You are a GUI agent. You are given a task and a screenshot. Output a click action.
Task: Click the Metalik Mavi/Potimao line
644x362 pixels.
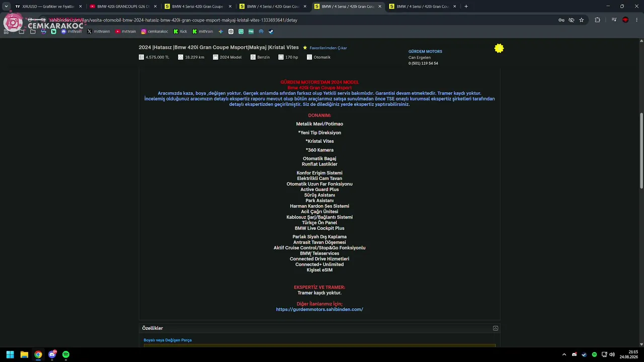point(319,124)
